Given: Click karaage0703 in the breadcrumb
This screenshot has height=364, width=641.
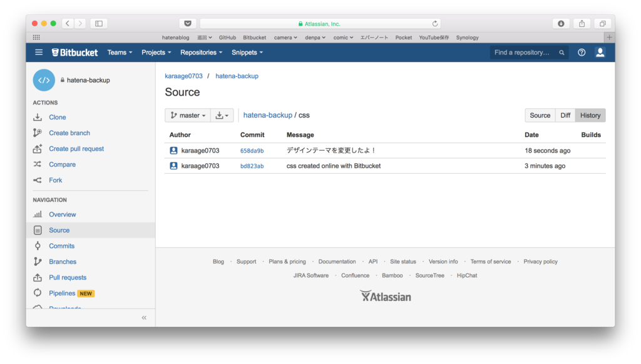Looking at the screenshot, I should pos(183,76).
